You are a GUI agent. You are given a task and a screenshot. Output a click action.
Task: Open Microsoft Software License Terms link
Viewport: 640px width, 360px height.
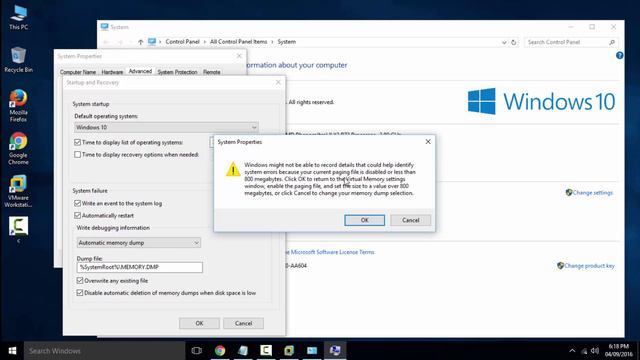330,252
